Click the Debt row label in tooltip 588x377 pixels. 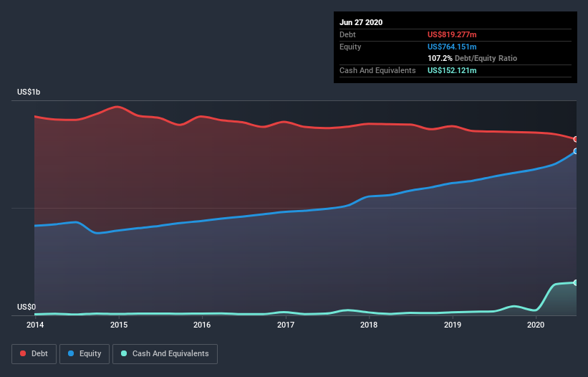tap(347, 34)
